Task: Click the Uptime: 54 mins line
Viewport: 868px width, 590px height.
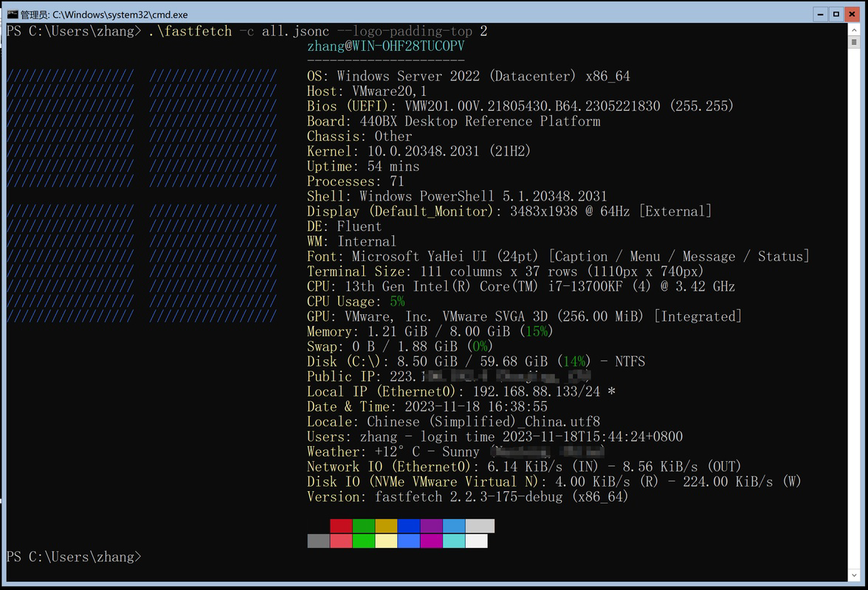Action: (x=363, y=167)
